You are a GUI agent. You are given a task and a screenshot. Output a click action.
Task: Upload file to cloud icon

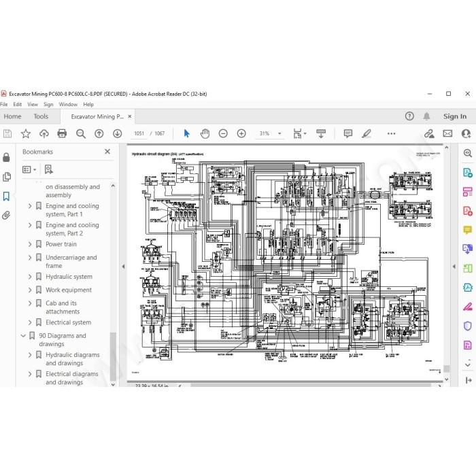[44, 133]
